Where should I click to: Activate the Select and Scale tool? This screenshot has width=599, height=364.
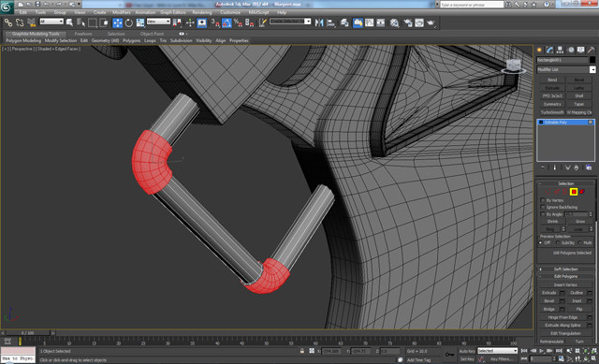pos(140,22)
